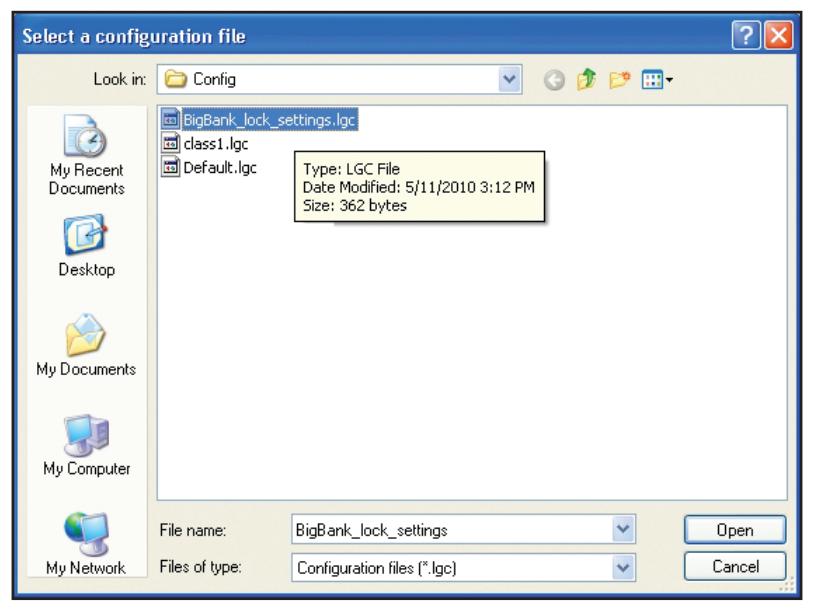Select BigBank_lock_settings.lgc file name
Screen dimensions: 814x609
point(269,120)
